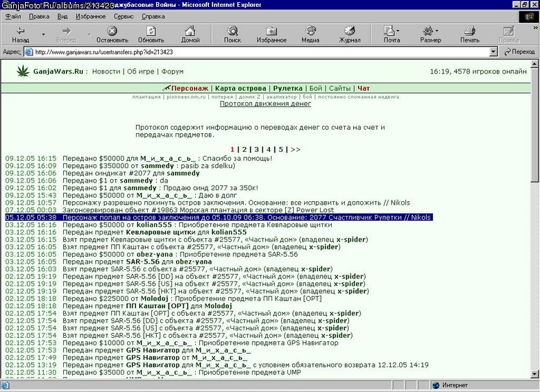The image size is (540, 392).
Task: Open the Бой navigation link
Action: click(x=316, y=88)
